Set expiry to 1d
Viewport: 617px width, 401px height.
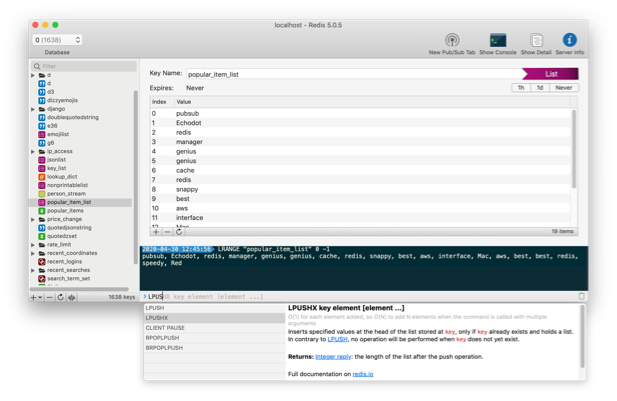[x=540, y=88]
